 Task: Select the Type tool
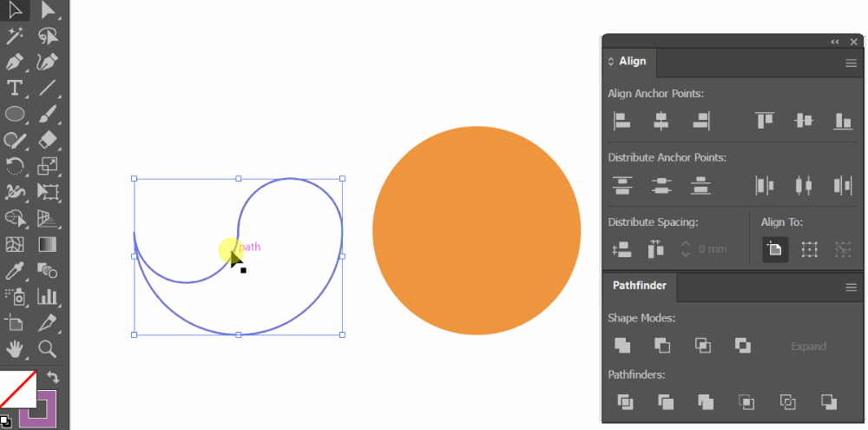point(15,88)
